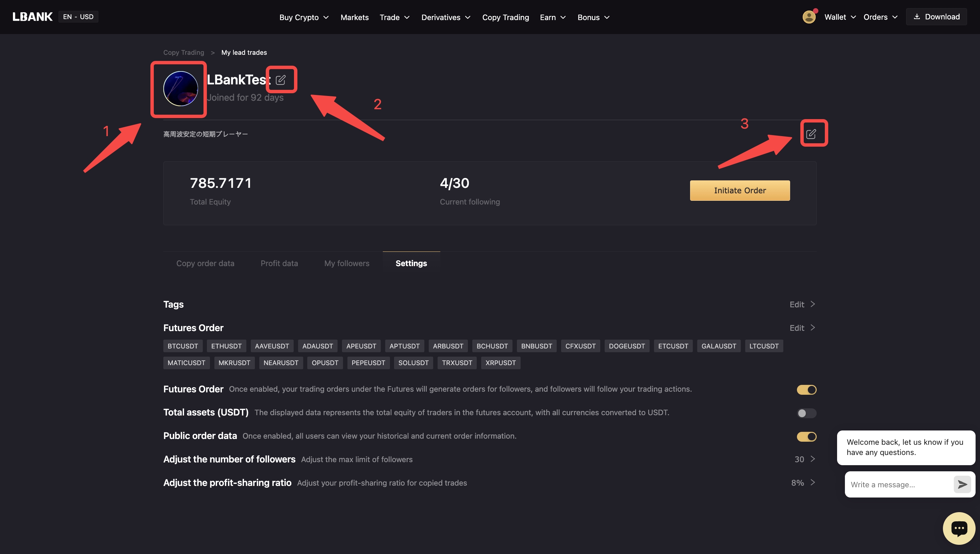Go to Markets in the top navigation

coord(354,17)
